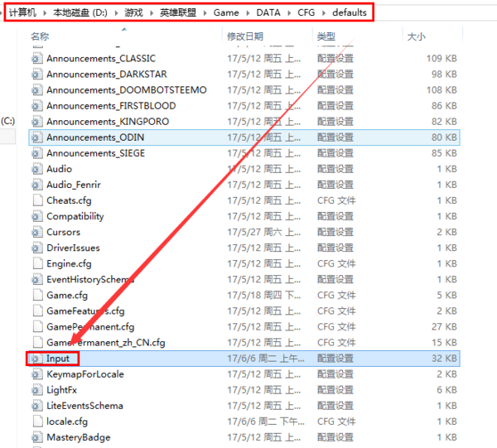Click the Input config file icon
The width and height of the screenshot is (497, 448).
[x=37, y=359]
